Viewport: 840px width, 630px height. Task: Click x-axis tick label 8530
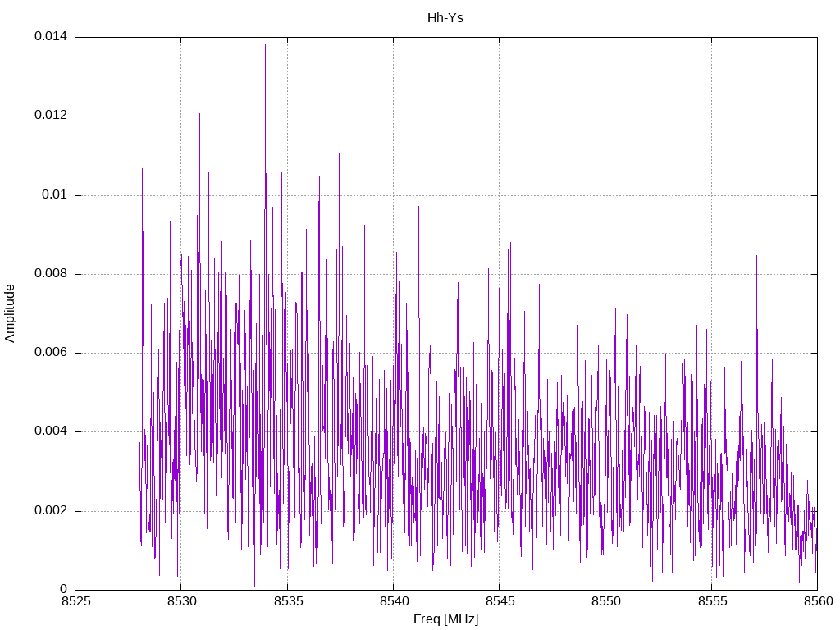pos(182,601)
